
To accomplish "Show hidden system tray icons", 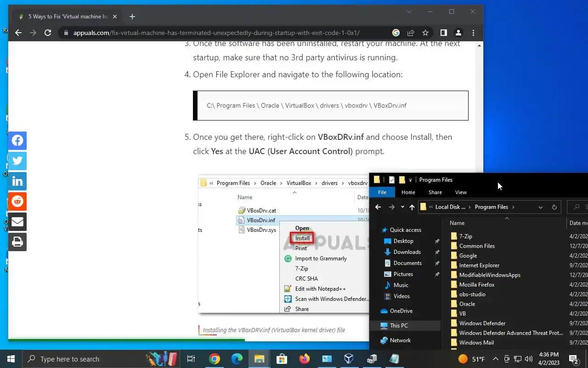I will (x=495, y=359).
